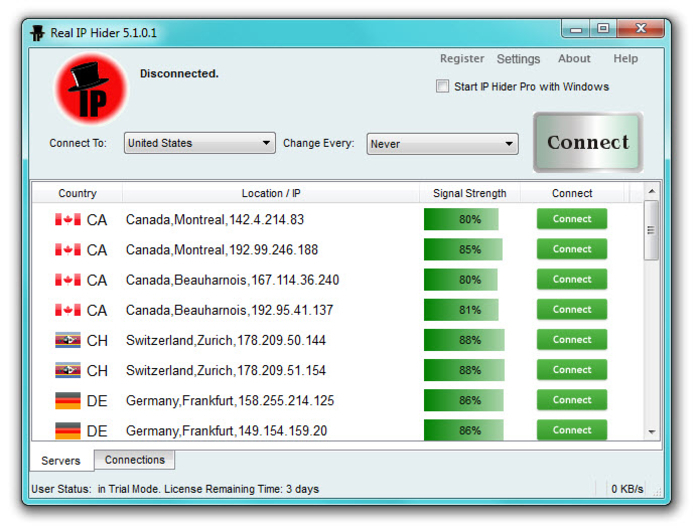The image size is (700, 531).
Task: Switch to the Connections tab
Action: 135,460
